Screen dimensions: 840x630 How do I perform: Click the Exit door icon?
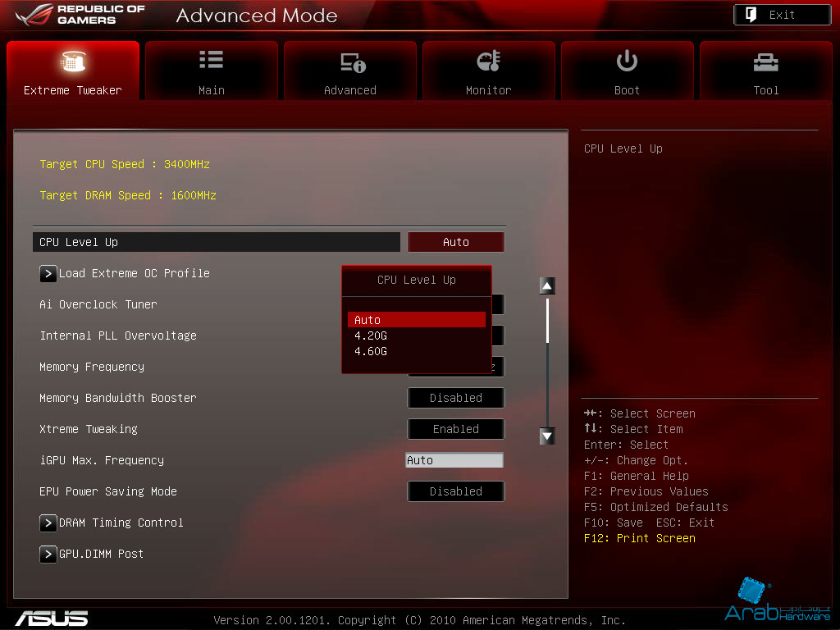[x=751, y=15]
